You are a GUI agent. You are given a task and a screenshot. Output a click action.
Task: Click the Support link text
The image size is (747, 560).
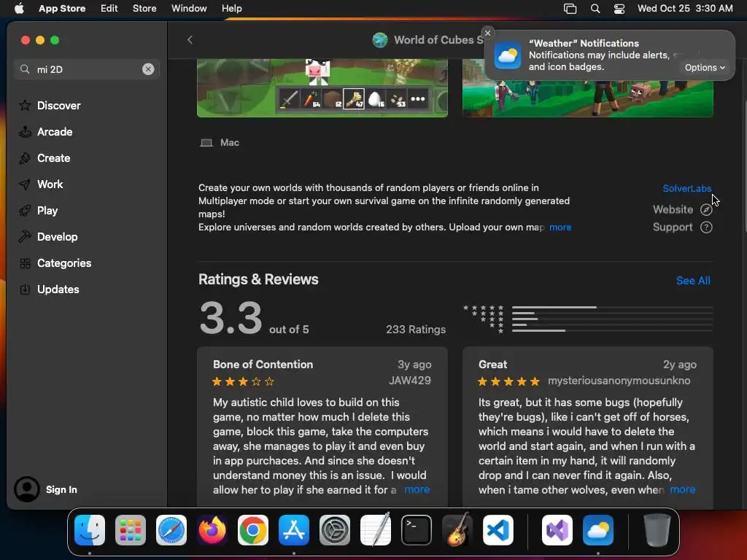pyautogui.click(x=673, y=227)
